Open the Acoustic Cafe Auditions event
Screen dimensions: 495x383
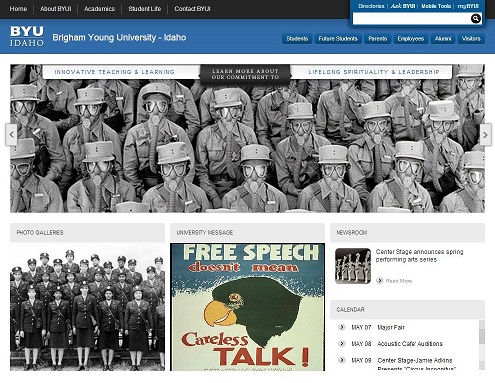point(410,344)
